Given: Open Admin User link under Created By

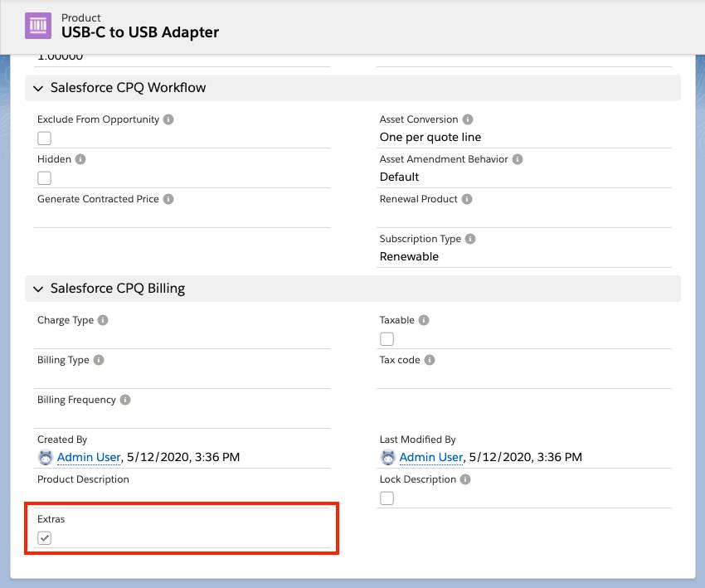Looking at the screenshot, I should 89,457.
